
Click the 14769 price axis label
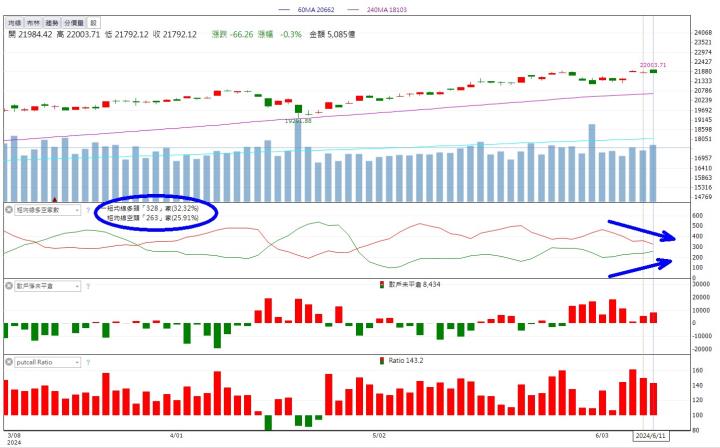click(703, 197)
